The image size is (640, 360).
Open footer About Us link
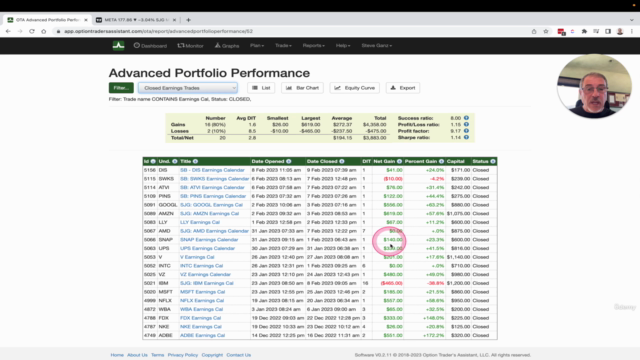coord(137,355)
